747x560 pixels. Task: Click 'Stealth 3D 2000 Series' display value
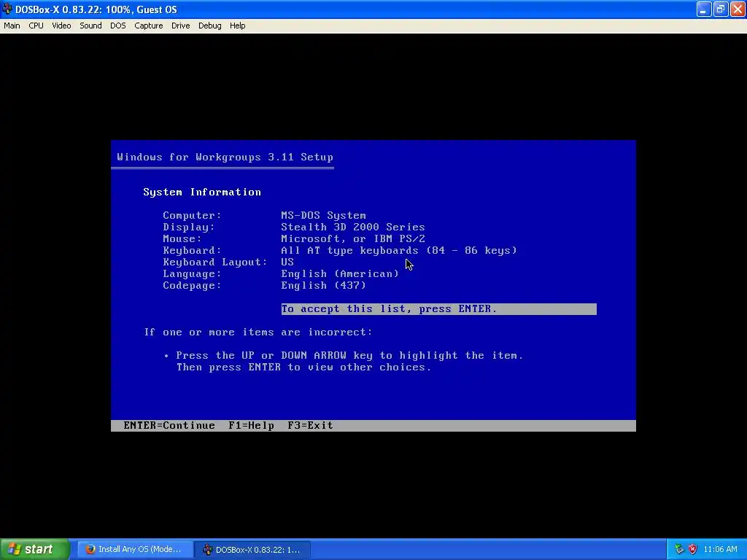pyautogui.click(x=353, y=227)
